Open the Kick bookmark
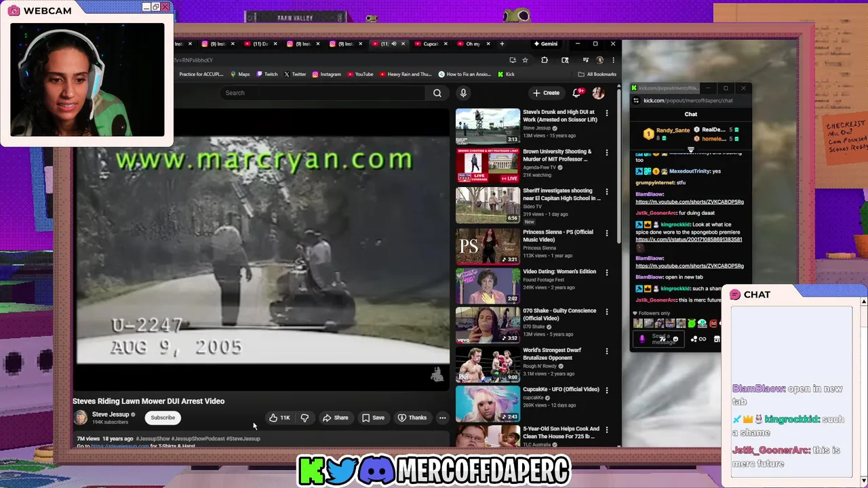This screenshot has height=488, width=868. coord(506,74)
